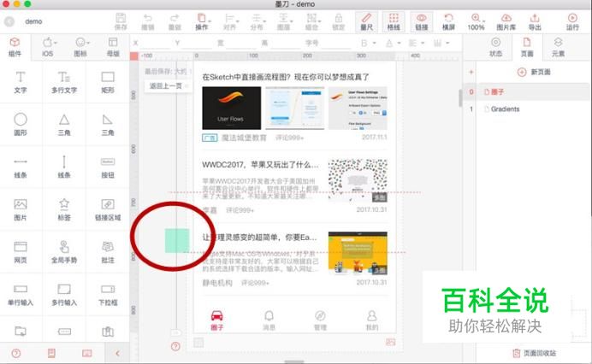Click the help circle below the canvas

coord(175,346)
